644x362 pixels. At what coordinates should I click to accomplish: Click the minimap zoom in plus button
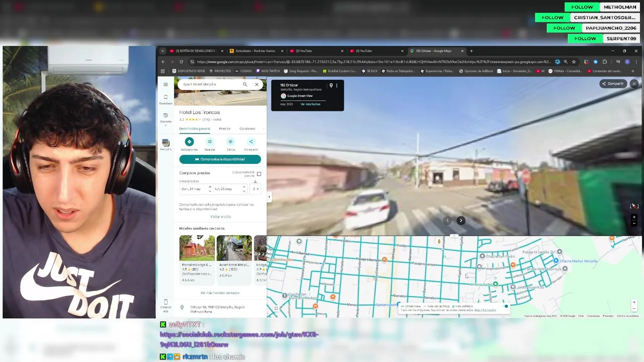(634, 303)
